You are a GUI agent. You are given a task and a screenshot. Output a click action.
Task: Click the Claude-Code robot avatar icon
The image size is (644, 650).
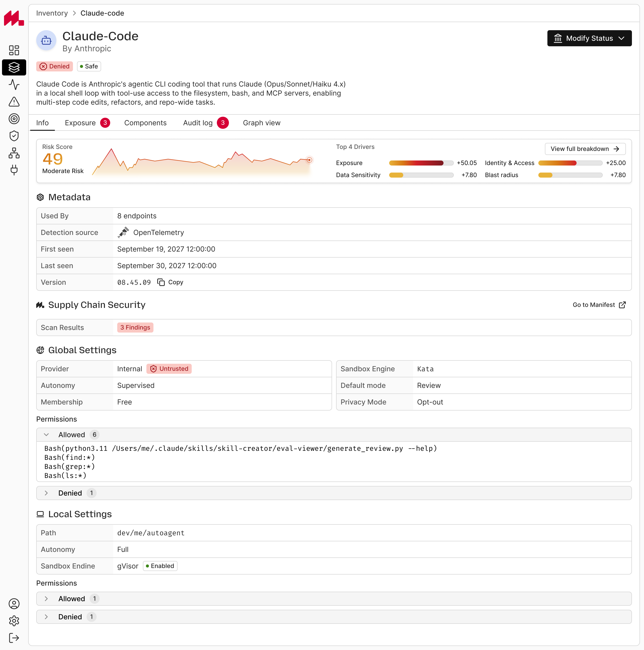(x=46, y=40)
